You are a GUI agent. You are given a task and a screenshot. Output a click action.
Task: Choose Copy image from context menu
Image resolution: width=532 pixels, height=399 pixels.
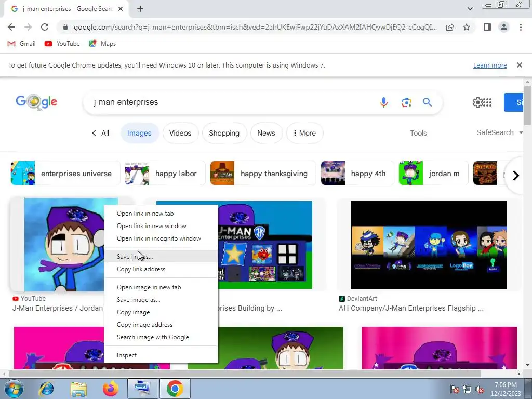pyautogui.click(x=161, y=312)
